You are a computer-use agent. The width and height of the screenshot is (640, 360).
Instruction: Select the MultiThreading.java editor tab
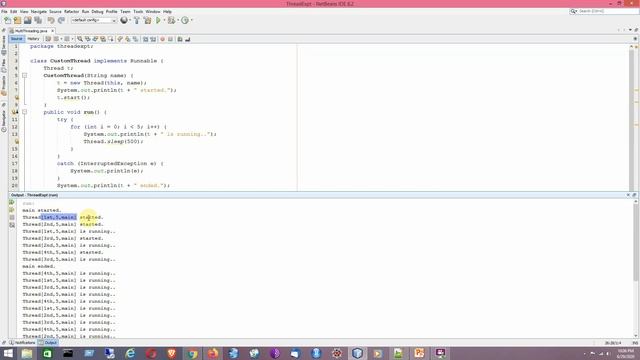coord(31,31)
